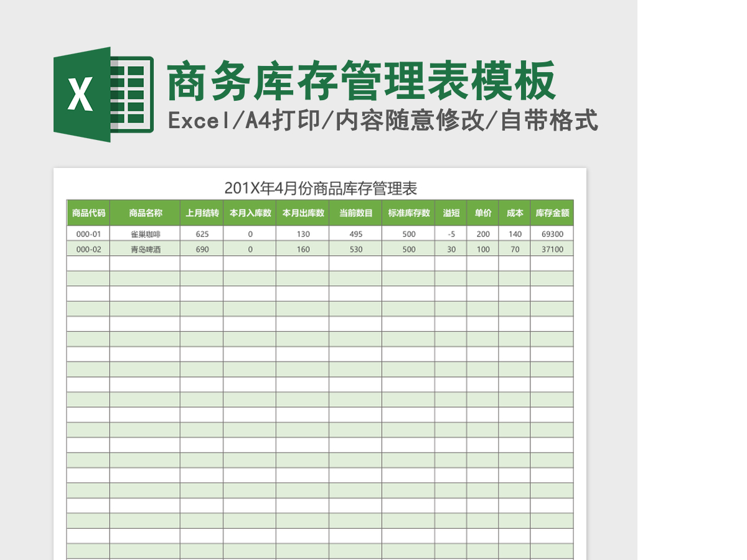Select cell with value 160

(x=303, y=249)
